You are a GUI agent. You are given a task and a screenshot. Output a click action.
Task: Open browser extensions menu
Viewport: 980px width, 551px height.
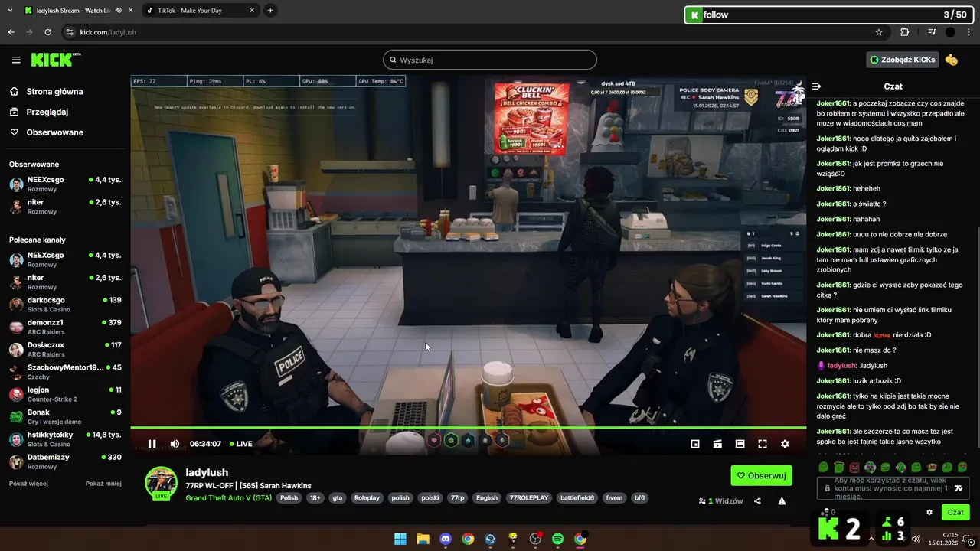coord(905,32)
